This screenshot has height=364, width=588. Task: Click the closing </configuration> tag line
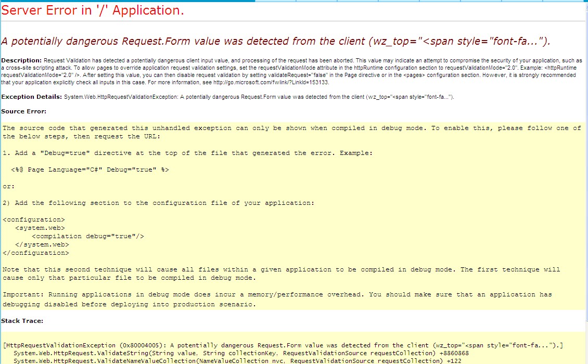(x=35, y=253)
